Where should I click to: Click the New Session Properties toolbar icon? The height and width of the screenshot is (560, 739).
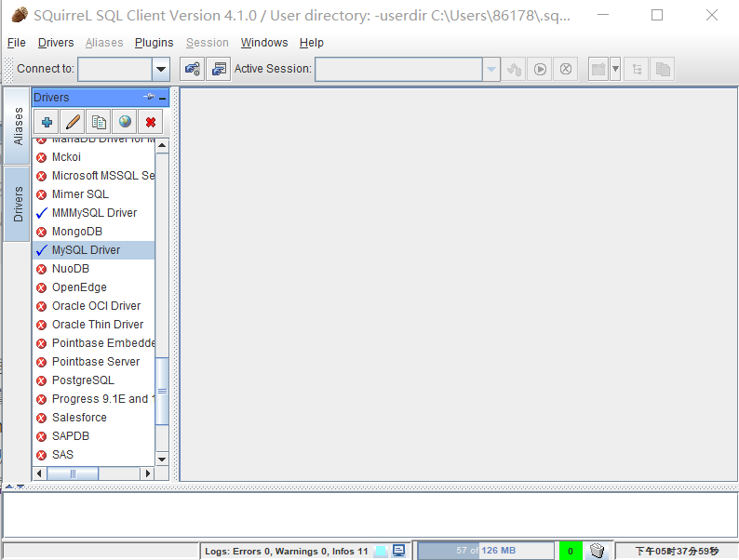pos(219,69)
